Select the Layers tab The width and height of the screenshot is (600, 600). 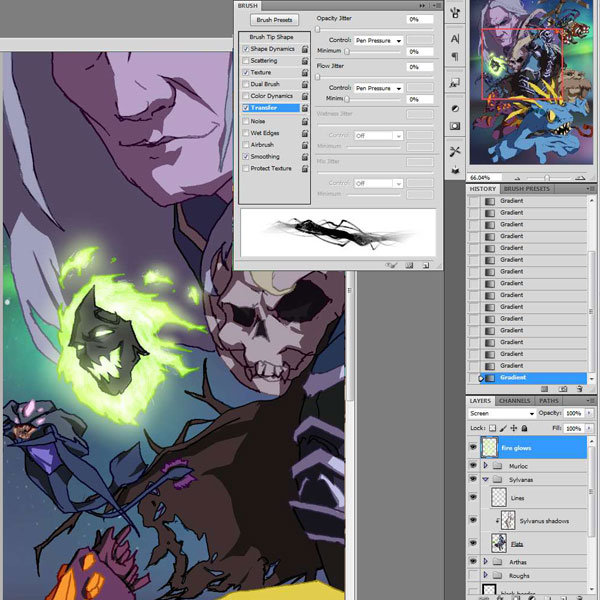coord(480,401)
